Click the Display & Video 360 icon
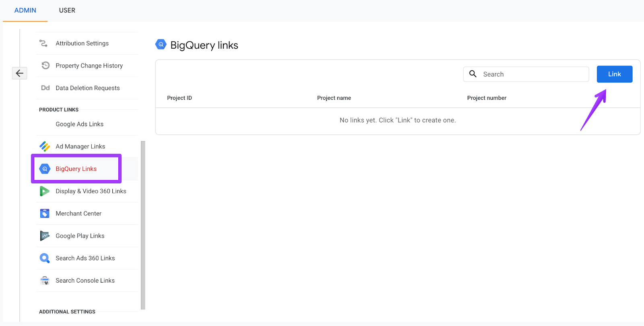 point(45,191)
